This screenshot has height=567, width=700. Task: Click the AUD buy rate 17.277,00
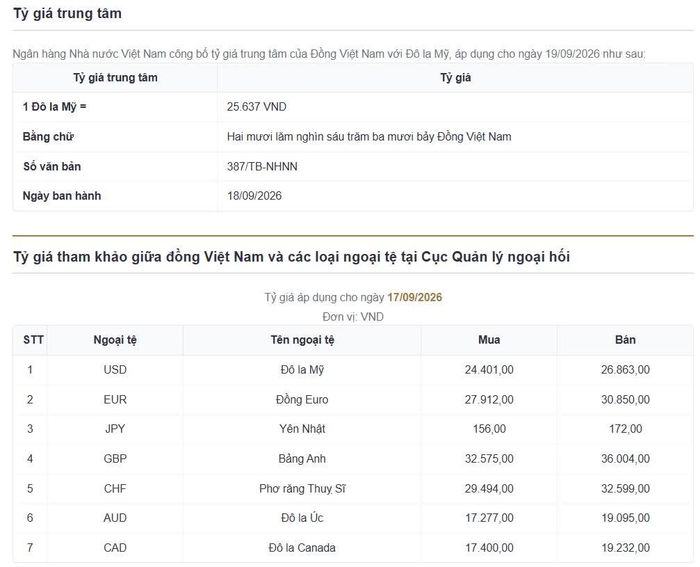point(489,518)
